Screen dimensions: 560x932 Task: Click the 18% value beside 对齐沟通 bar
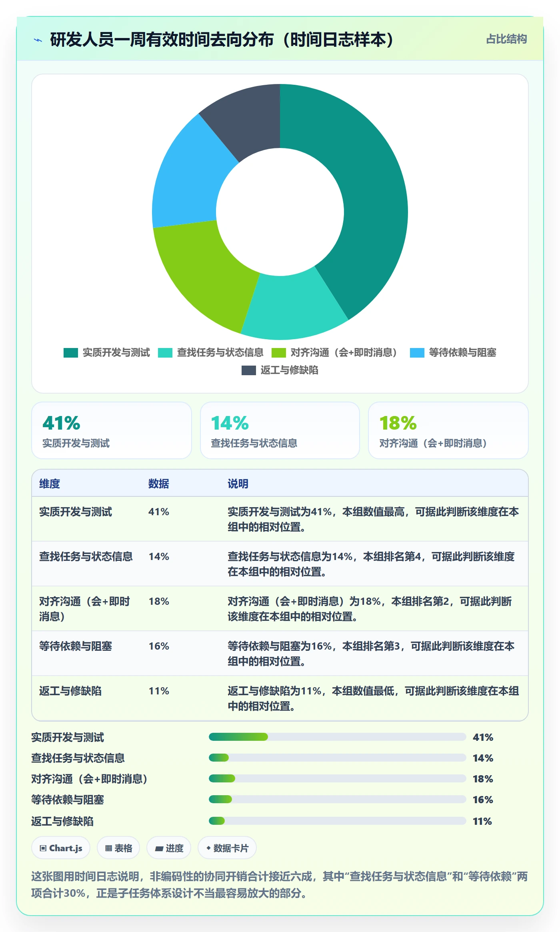tap(483, 779)
